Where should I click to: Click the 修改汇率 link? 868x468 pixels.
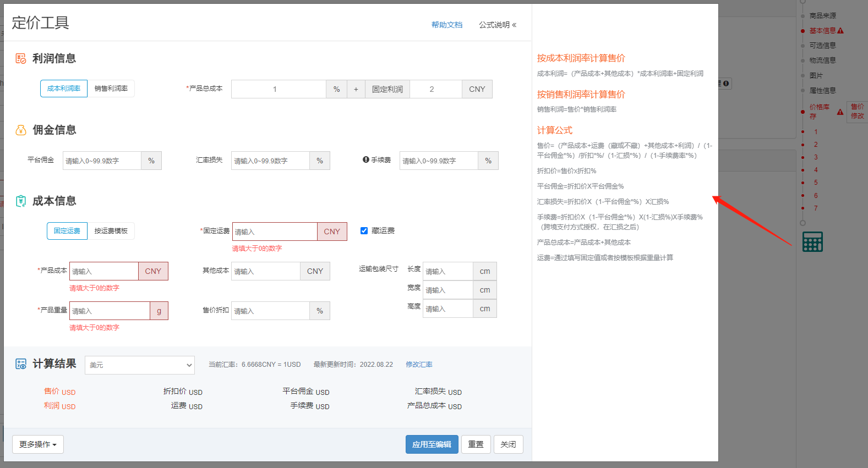(419, 365)
